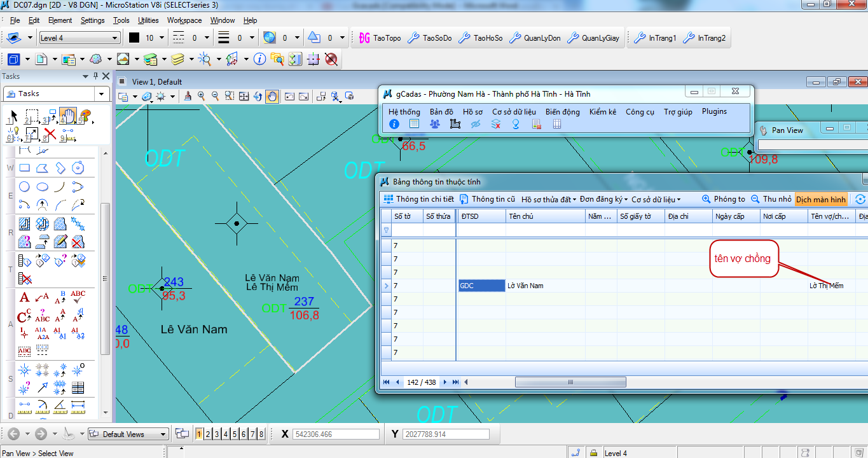Viewport: 868px width, 458px height.
Task: Expand the 'Hồ sơ thửa đất' dropdown
Action: click(x=548, y=199)
